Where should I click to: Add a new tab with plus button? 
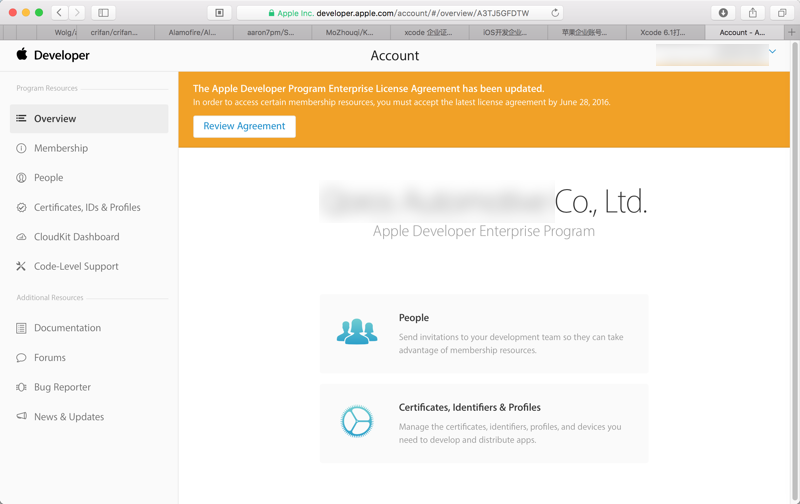click(792, 32)
